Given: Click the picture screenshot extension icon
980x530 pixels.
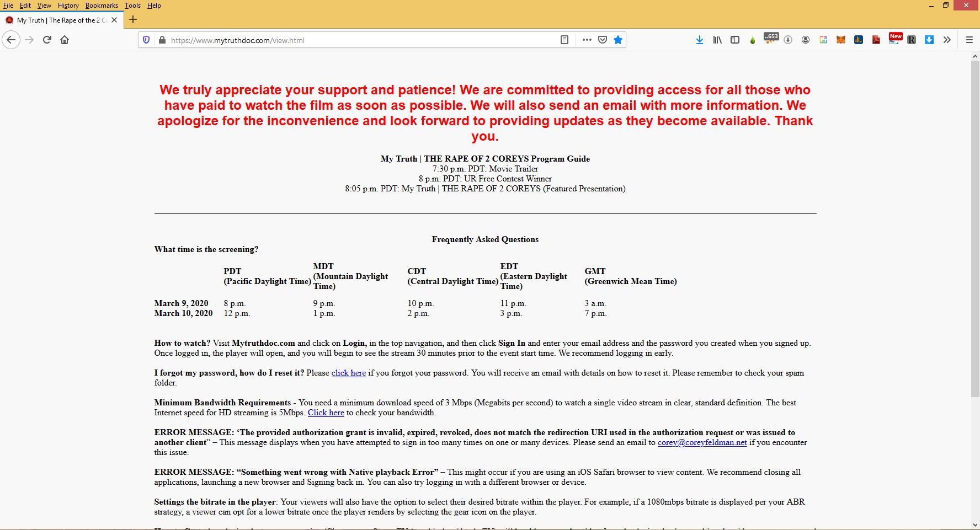Looking at the screenshot, I should click(x=823, y=40).
